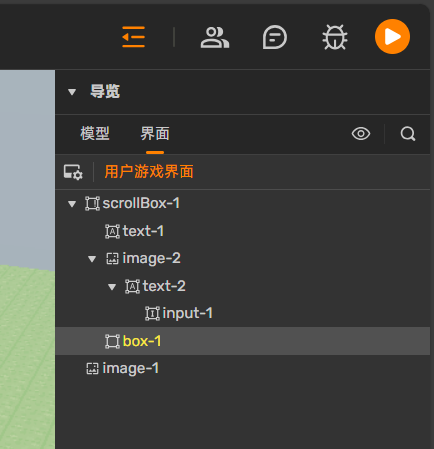Collapse the side panel with indent icon
The image size is (434, 449).
tap(133, 37)
